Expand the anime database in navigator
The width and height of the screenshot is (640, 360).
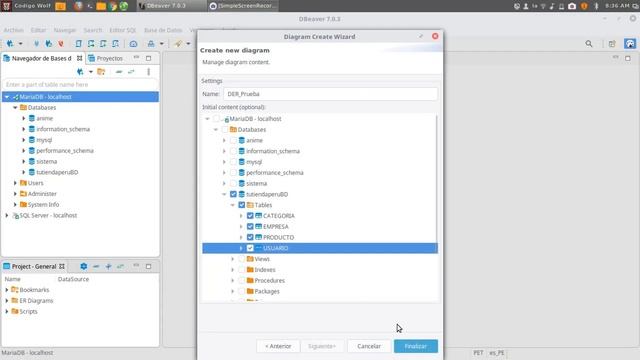pyautogui.click(x=23, y=118)
